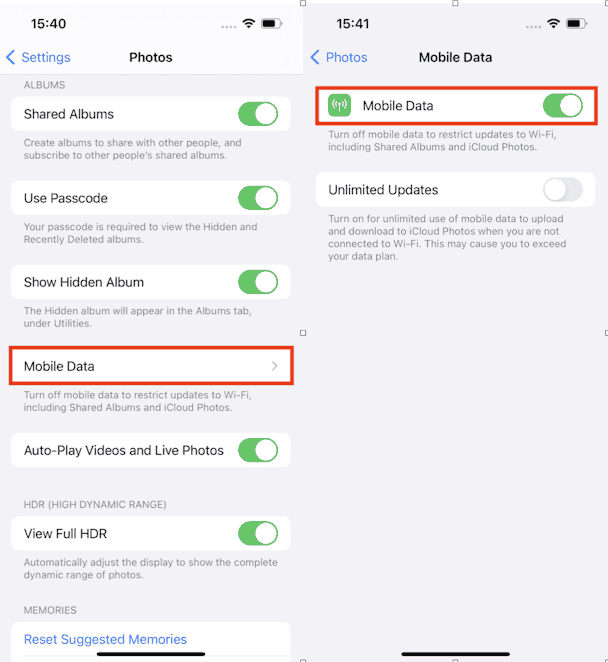The height and width of the screenshot is (662, 608).
Task: Tap the Wi-Fi icon in left status bar
Action: coord(249,23)
